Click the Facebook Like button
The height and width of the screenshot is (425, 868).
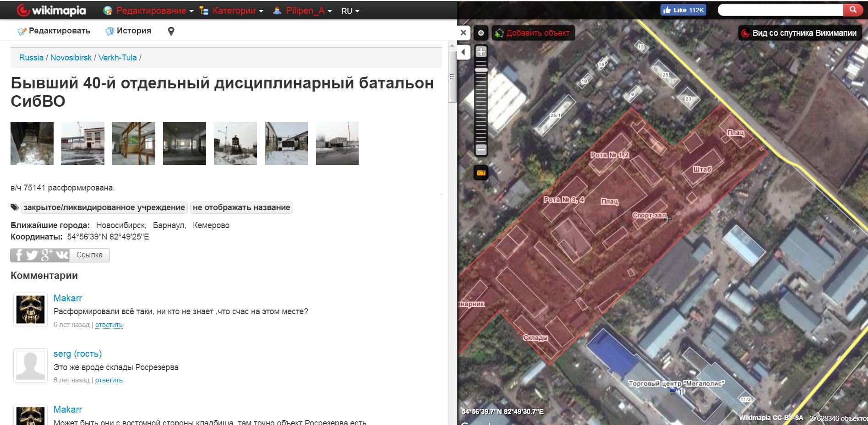click(x=683, y=10)
